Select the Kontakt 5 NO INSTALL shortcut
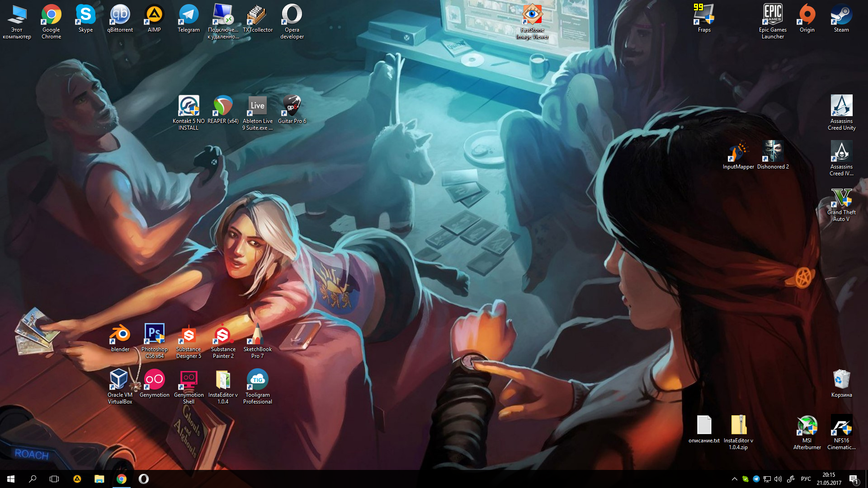Screen dimensions: 868x488 [x=189, y=113]
